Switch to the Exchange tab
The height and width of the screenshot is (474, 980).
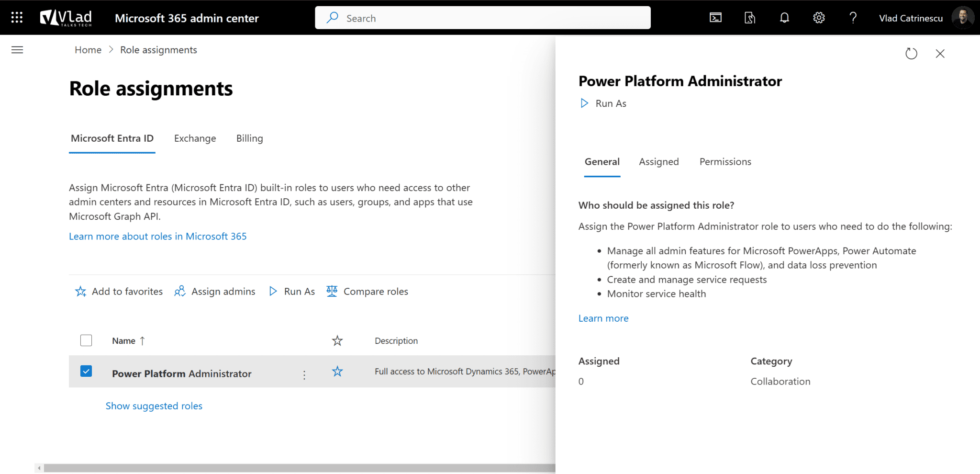195,138
